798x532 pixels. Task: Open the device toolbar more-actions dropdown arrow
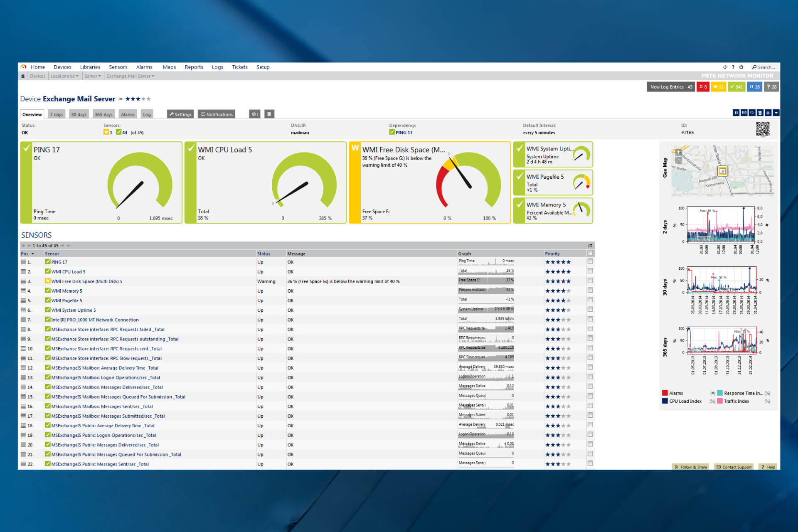[776, 113]
